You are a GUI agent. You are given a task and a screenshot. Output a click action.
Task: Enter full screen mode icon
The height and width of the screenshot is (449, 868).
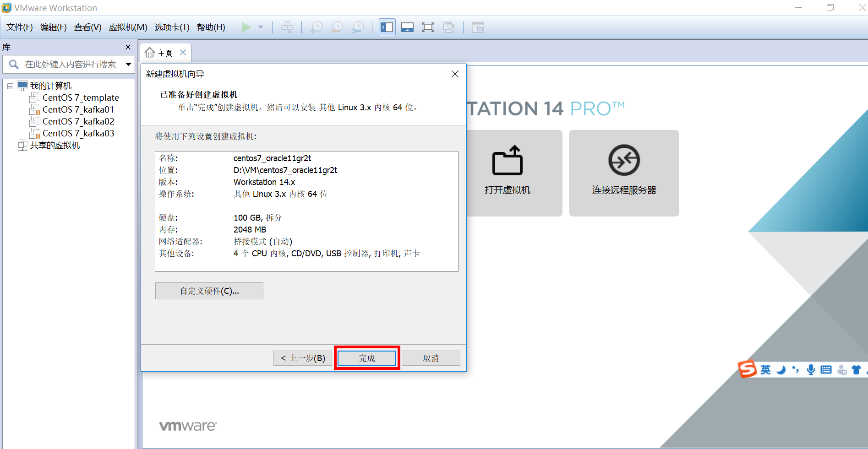(428, 27)
